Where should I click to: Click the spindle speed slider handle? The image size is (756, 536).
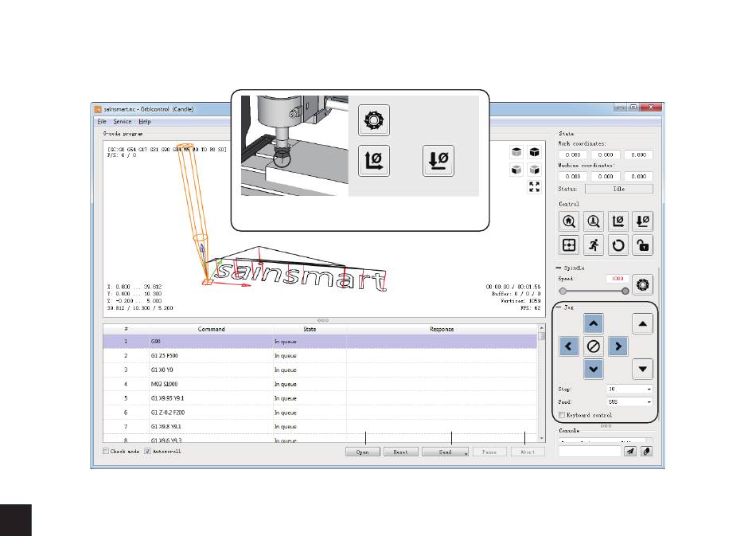pyautogui.click(x=625, y=291)
